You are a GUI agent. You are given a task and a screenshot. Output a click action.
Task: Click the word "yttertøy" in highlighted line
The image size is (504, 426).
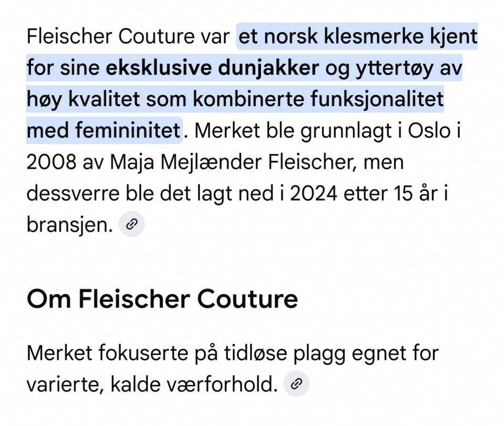[394, 68]
